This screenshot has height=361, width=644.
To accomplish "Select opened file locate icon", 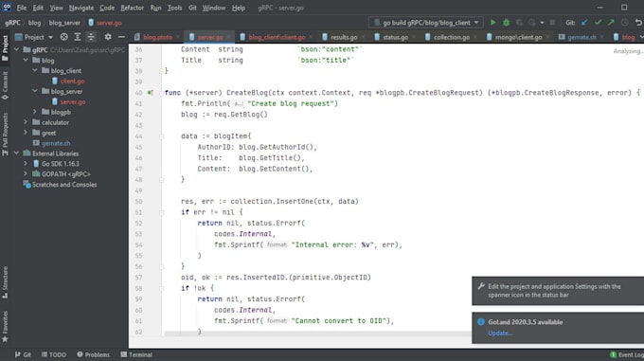I will click(64, 37).
